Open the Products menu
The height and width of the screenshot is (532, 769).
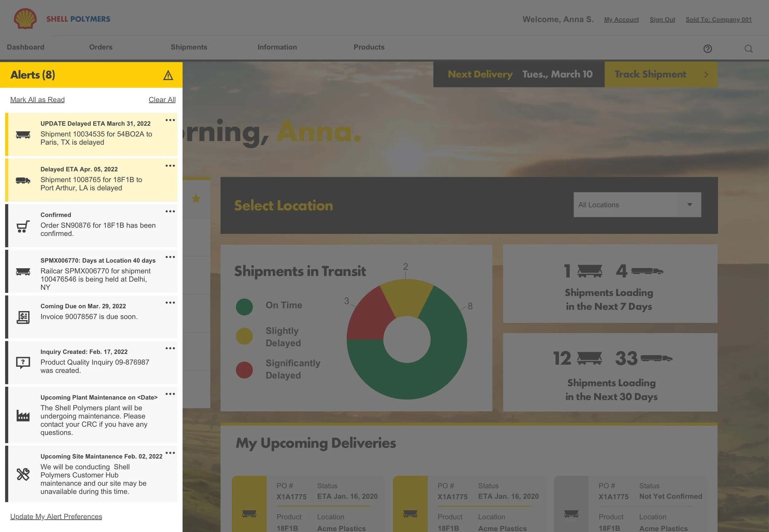click(369, 47)
